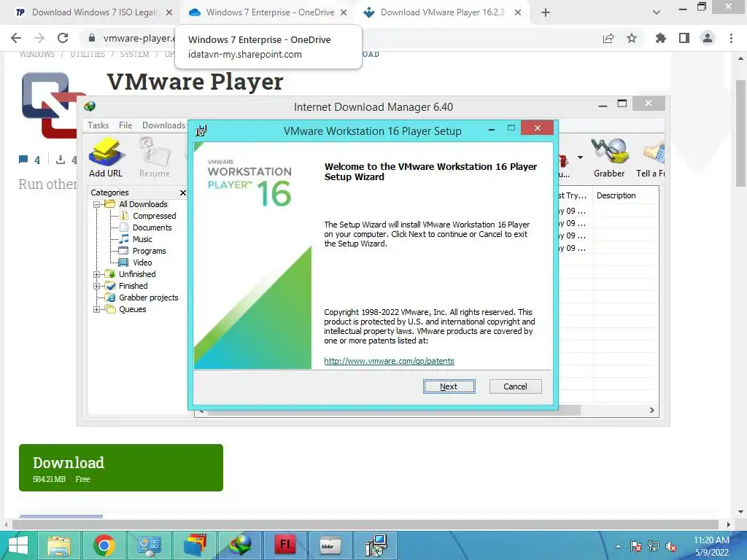Open clock showing 11:20 AM
Image resolution: width=747 pixels, height=560 pixels.
coord(711,546)
